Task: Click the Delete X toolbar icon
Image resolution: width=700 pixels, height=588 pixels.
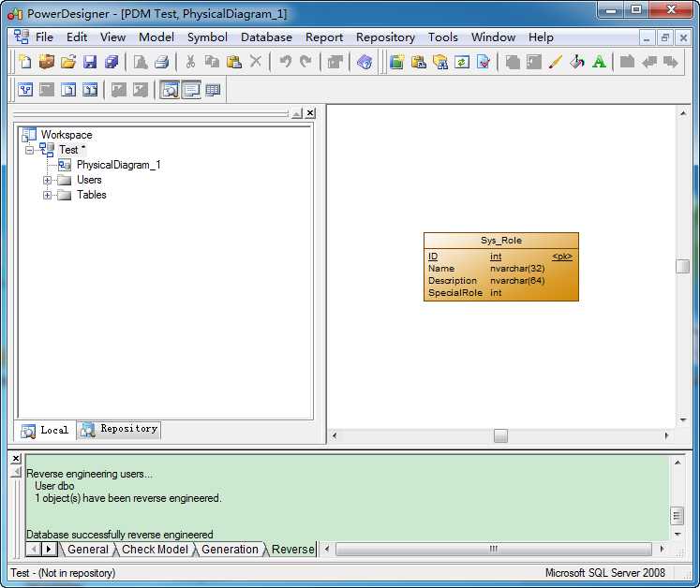Action: (256, 62)
